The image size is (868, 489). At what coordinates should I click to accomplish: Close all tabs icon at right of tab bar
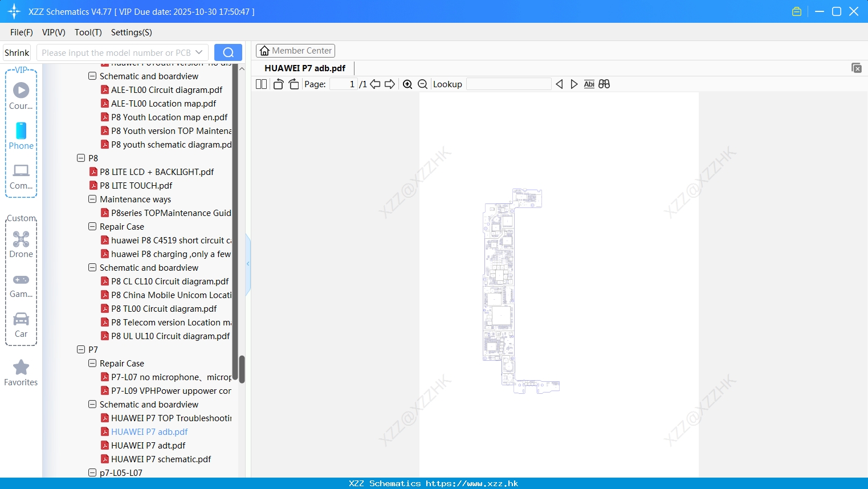[857, 68]
